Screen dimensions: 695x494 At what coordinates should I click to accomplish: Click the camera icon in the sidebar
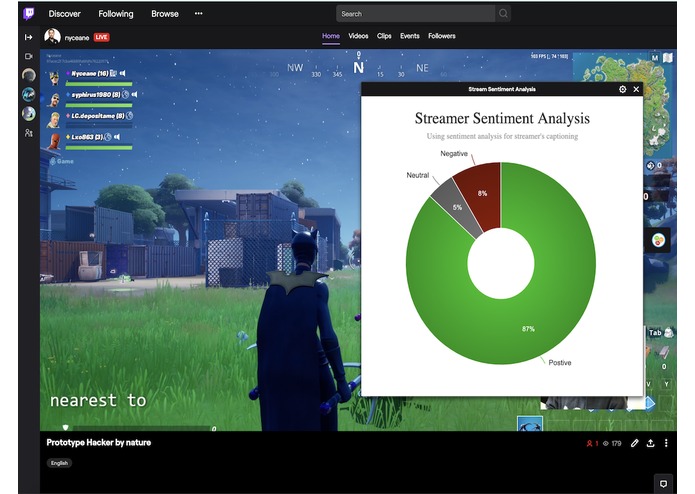tap(29, 56)
